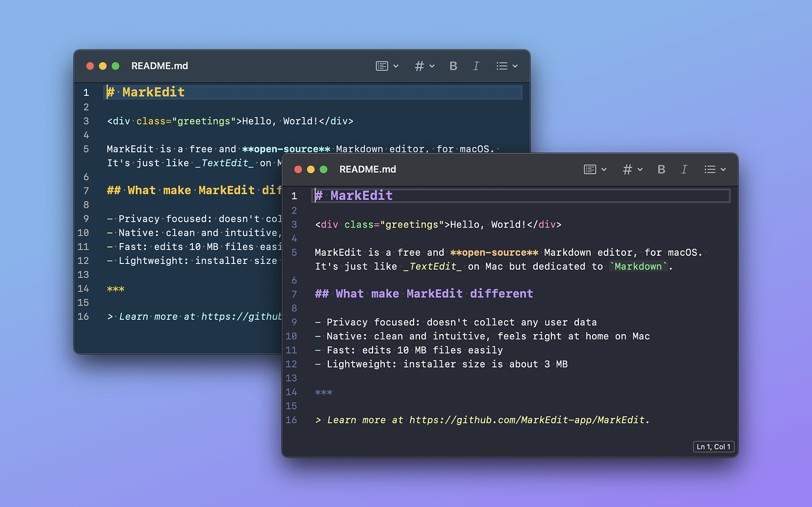
Task: Open the list style menu in back window
Action: 507,66
